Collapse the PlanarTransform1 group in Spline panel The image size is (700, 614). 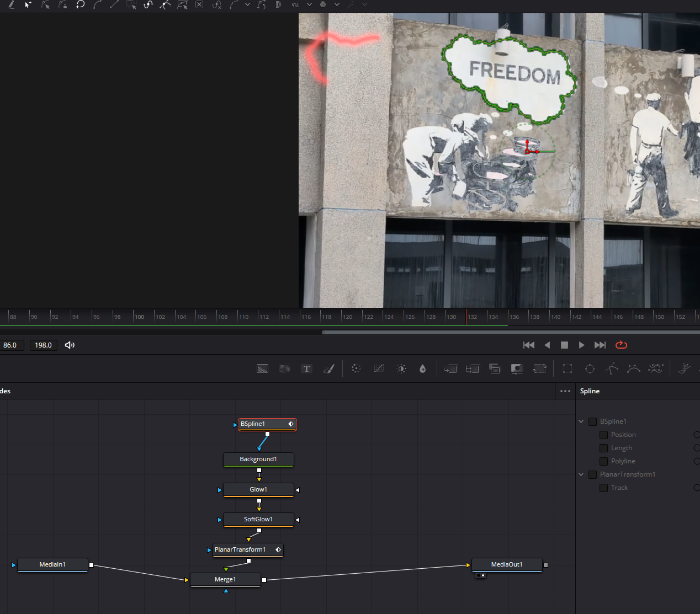pyautogui.click(x=581, y=474)
